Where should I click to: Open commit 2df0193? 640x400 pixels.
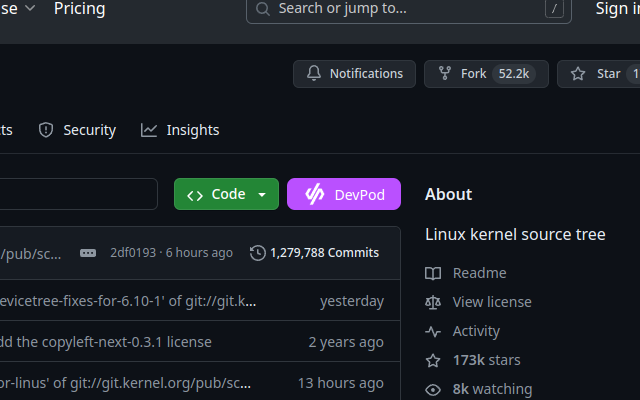[132, 253]
